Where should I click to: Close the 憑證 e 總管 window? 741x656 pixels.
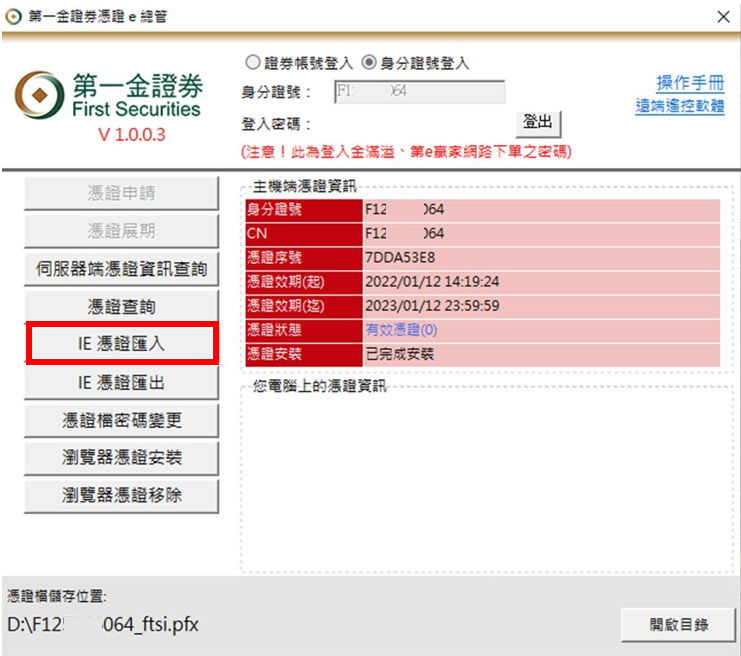[x=723, y=16]
